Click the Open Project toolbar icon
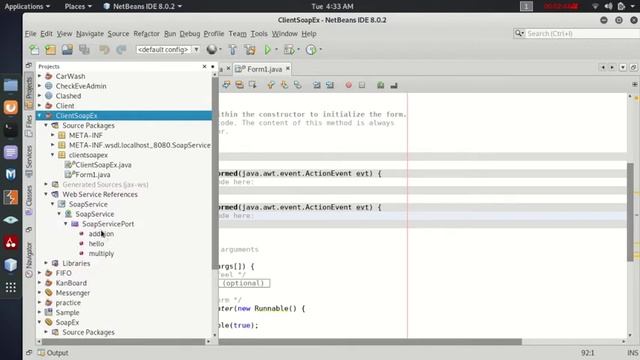This screenshot has width=640, height=360. click(67, 50)
